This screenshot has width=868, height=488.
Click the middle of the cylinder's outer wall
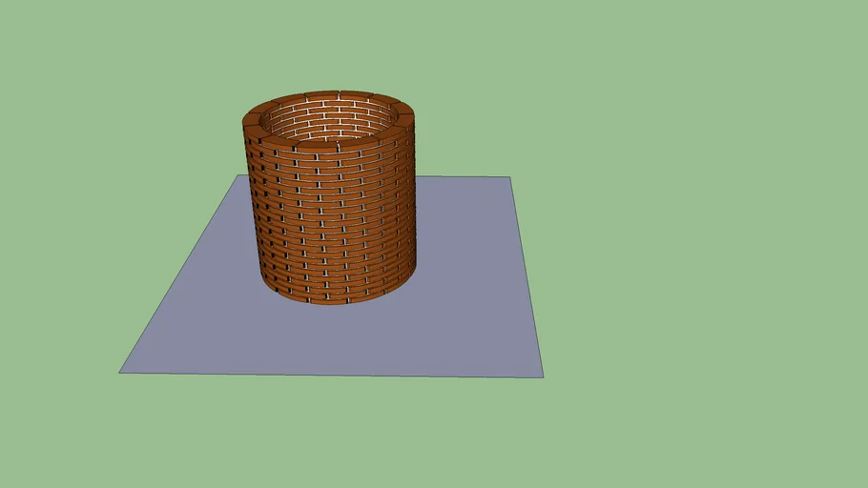[331, 217]
